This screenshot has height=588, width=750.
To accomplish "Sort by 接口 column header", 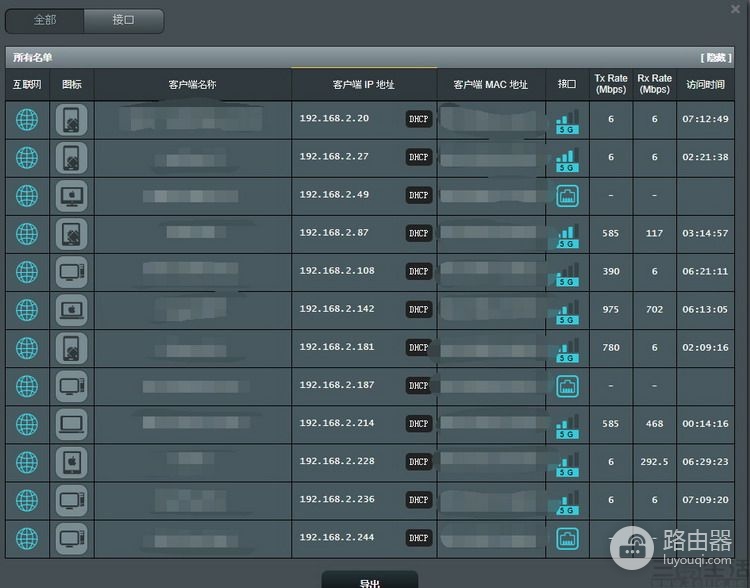I will (567, 84).
